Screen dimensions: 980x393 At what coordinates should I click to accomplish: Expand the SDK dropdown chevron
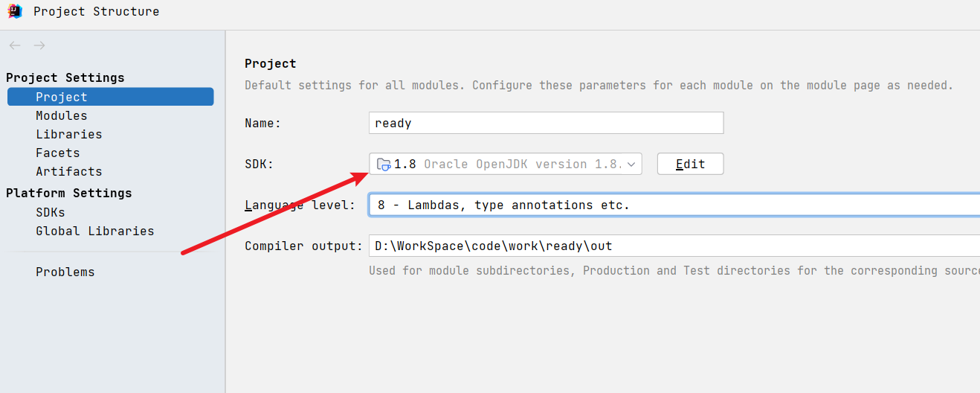[631, 164]
